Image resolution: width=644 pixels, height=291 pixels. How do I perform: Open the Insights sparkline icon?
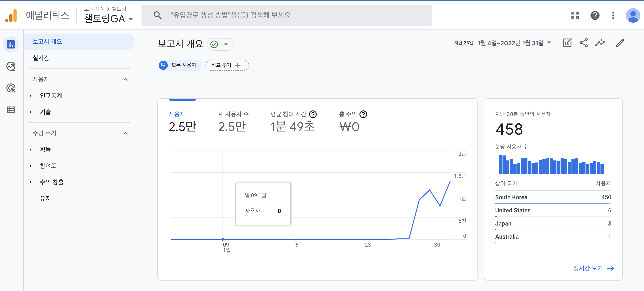tap(600, 43)
